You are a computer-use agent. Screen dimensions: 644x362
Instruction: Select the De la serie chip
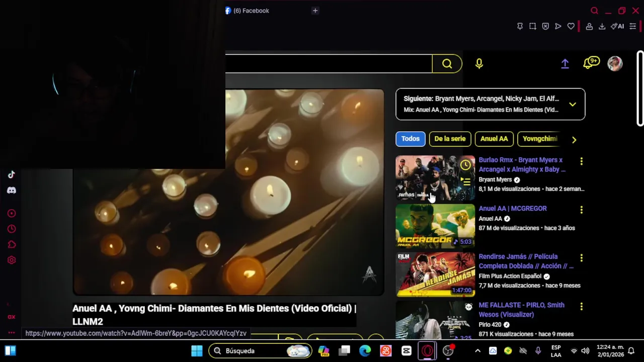click(x=450, y=139)
